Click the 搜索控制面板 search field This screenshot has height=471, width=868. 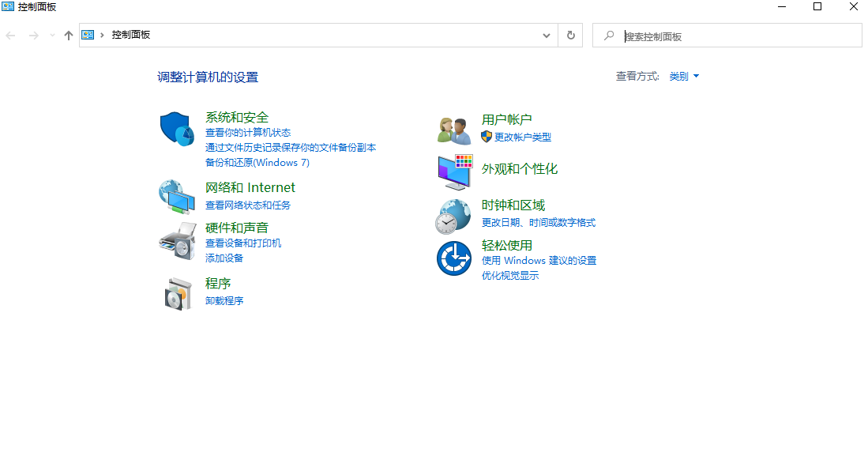click(x=727, y=35)
